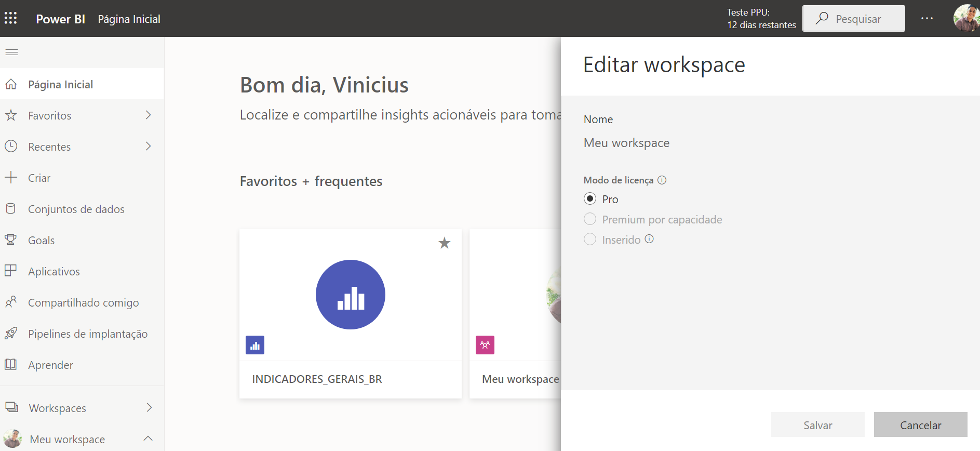Viewport: 980px width, 451px height.
Task: Open Pipelines de implantação in the sidebar
Action: click(82, 334)
